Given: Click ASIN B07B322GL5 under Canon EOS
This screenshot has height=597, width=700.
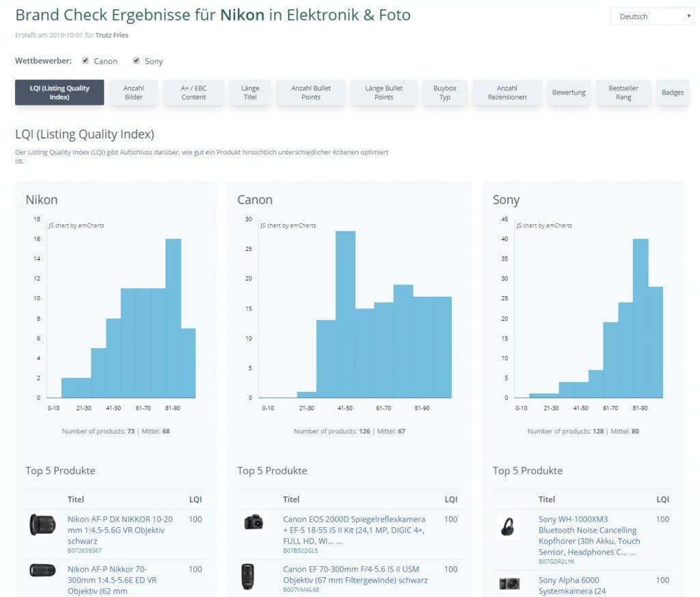Looking at the screenshot, I should [x=301, y=551].
